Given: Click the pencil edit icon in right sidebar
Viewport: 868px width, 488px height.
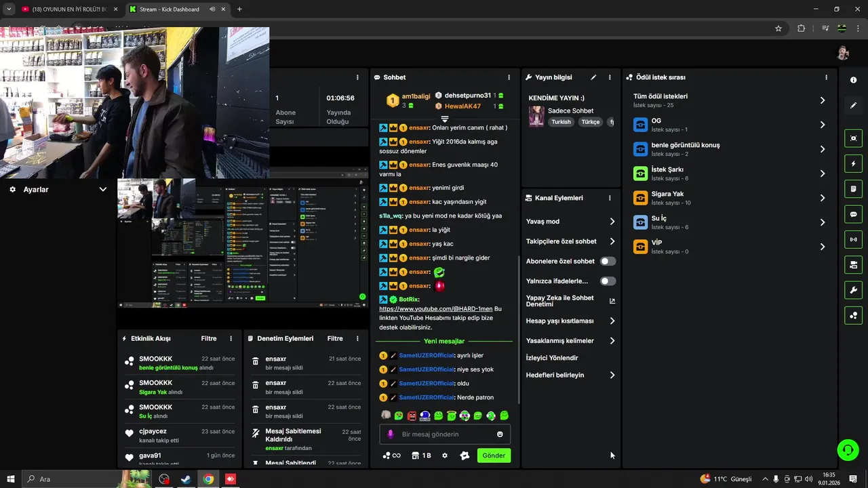Looking at the screenshot, I should (853, 105).
